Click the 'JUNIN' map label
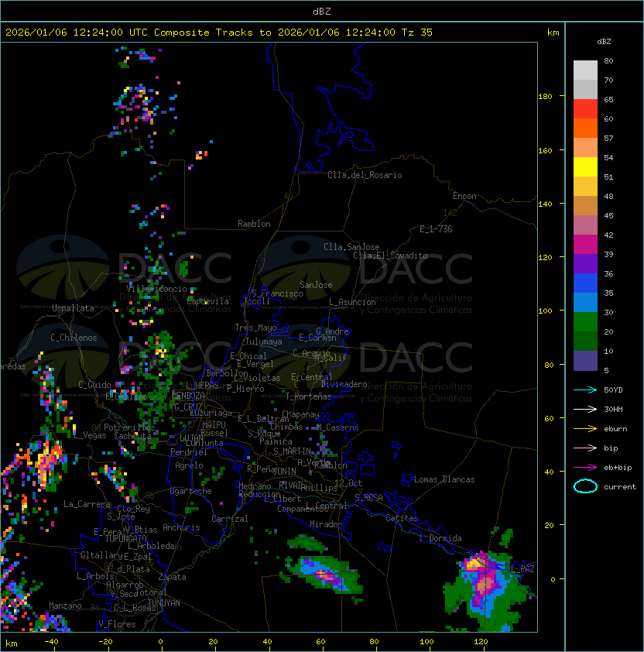 coord(285,471)
